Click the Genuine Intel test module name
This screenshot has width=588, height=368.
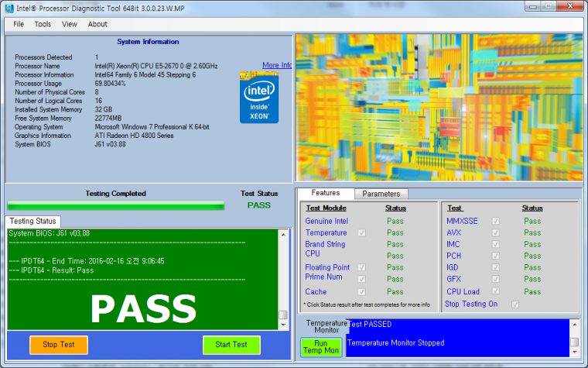click(326, 221)
